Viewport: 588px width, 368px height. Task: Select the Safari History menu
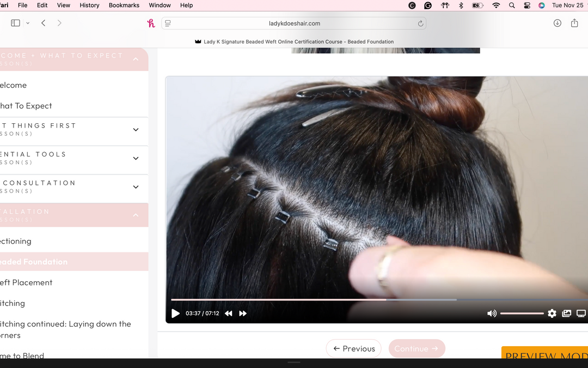click(89, 5)
